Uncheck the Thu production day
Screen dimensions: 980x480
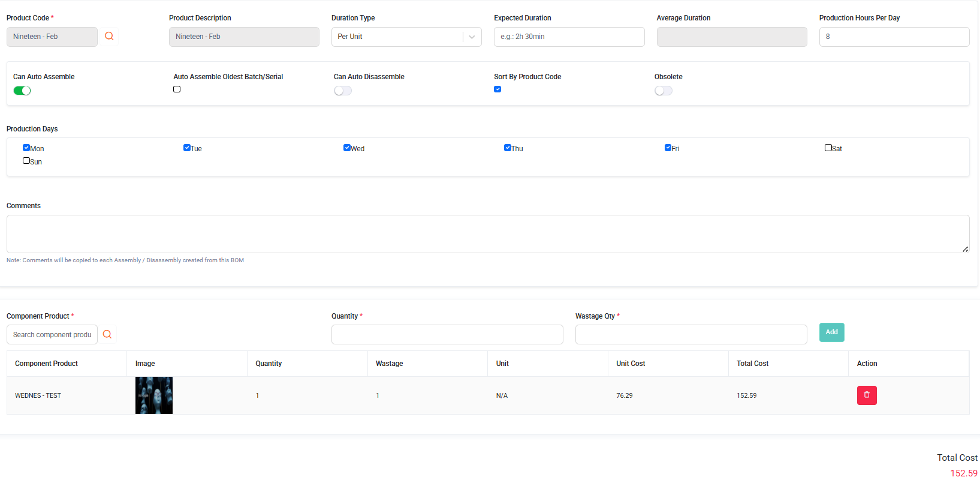point(508,148)
